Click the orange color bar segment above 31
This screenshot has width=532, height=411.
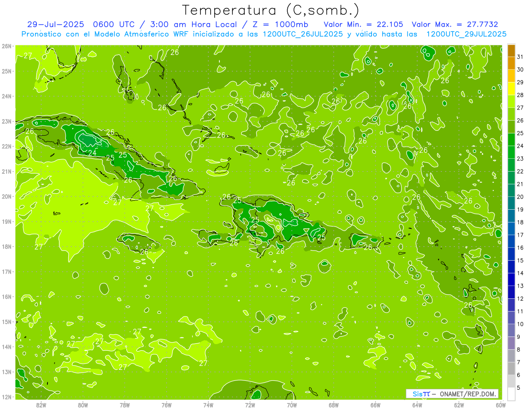point(511,51)
